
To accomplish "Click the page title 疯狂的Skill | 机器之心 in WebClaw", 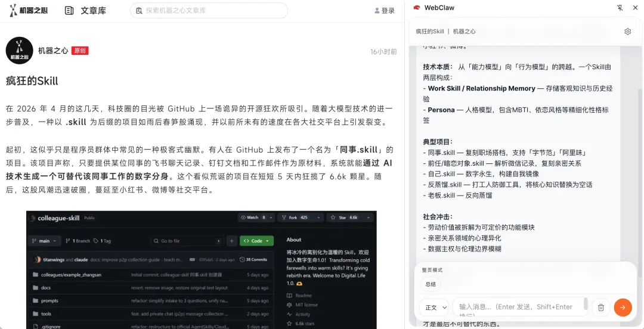I will [445, 31].
